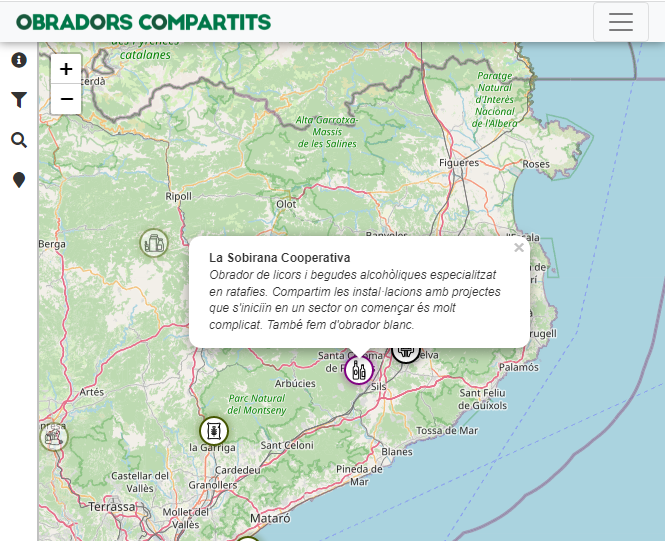The height and width of the screenshot is (541, 665).
Task: Click the Berga label at left
Action: click(52, 244)
